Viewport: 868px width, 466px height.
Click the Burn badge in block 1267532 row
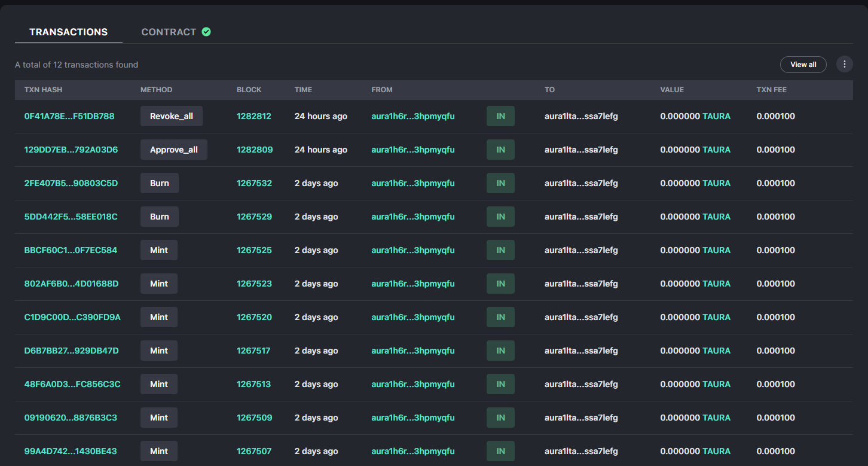[x=160, y=183]
